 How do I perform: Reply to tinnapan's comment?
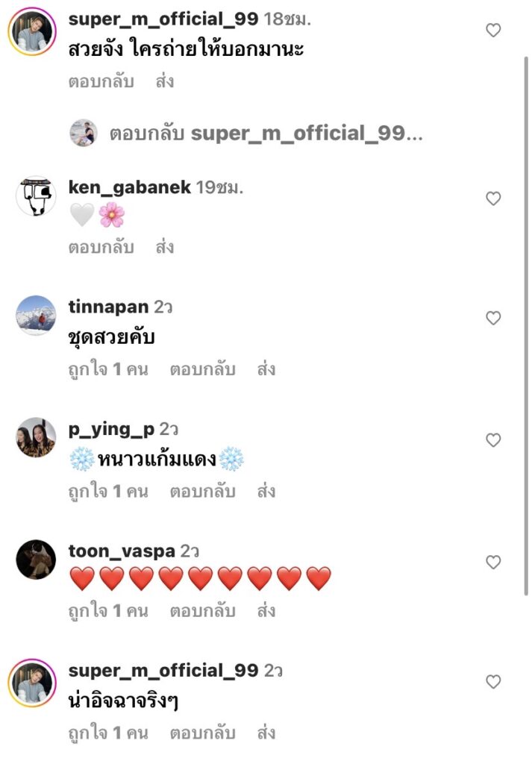tap(202, 369)
